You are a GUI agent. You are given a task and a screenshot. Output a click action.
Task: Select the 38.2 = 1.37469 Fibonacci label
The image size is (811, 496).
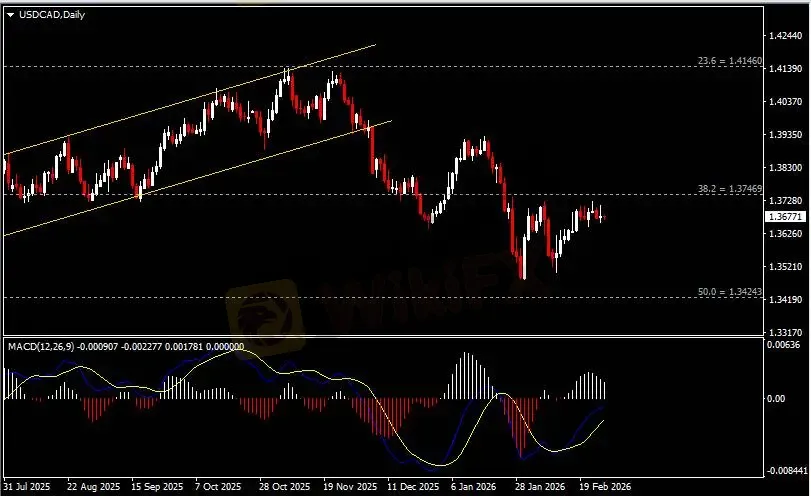[730, 188]
